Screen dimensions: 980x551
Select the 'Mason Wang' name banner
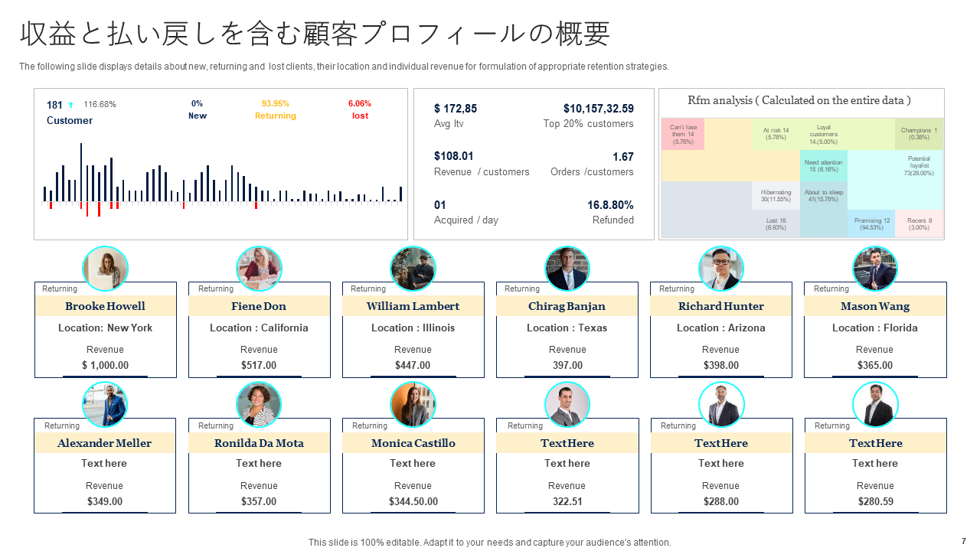[x=875, y=306]
